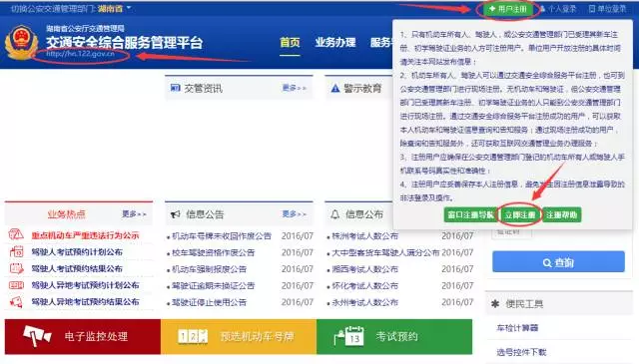The width and height of the screenshot is (639, 364).
Task: Open the 业务办理 menu item
Action: (335, 42)
